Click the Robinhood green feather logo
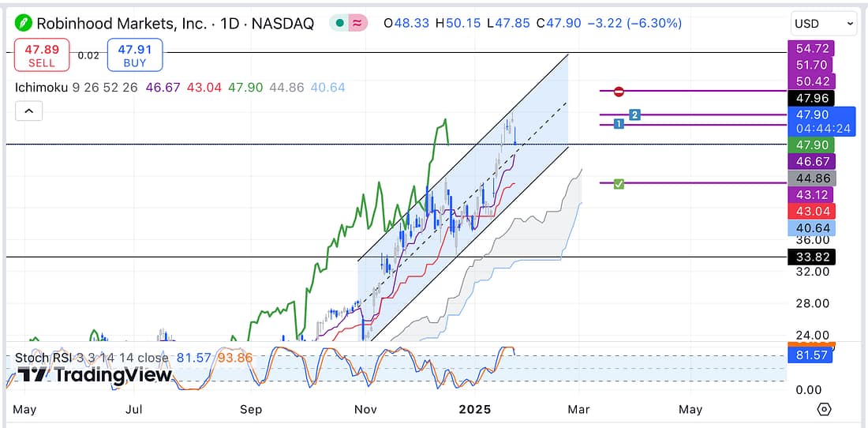The image size is (868, 428). click(25, 23)
